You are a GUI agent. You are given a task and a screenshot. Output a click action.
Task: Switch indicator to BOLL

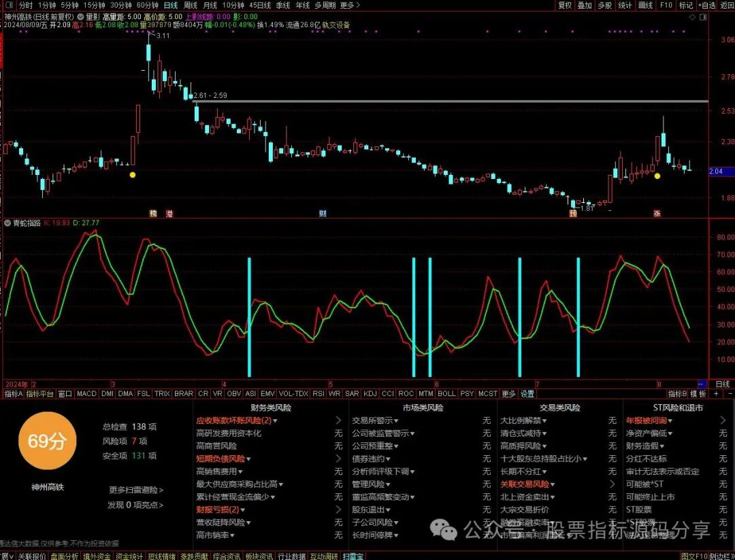446,394
